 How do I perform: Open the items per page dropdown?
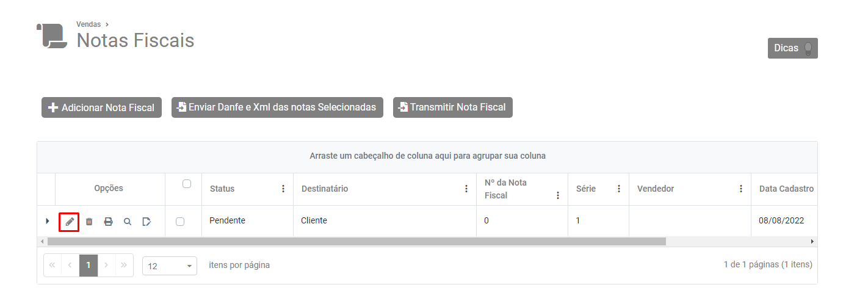pyautogui.click(x=169, y=266)
